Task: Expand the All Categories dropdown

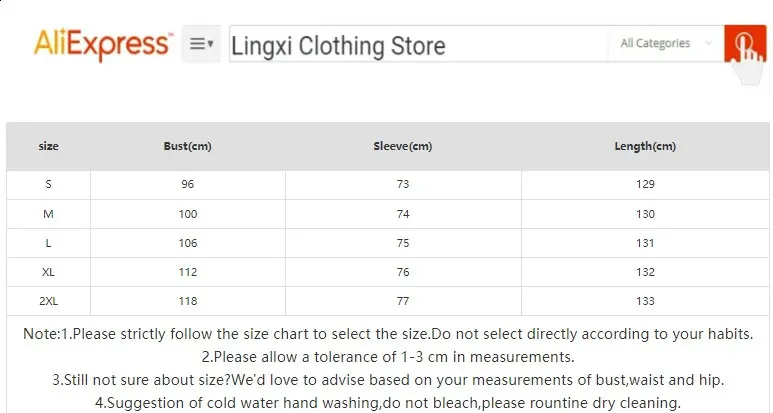Action: (665, 44)
